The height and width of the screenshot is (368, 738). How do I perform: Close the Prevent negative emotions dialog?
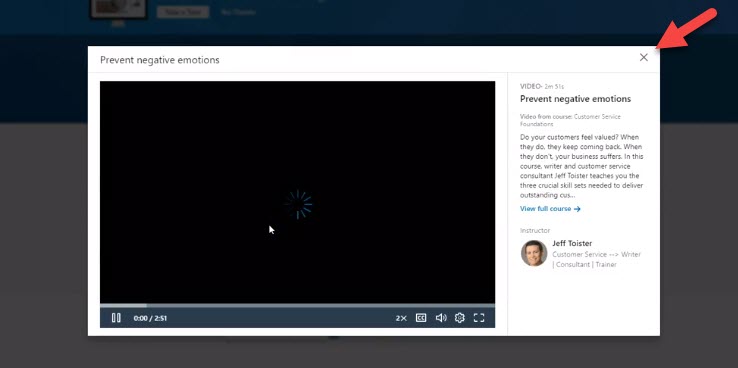pyautogui.click(x=643, y=57)
